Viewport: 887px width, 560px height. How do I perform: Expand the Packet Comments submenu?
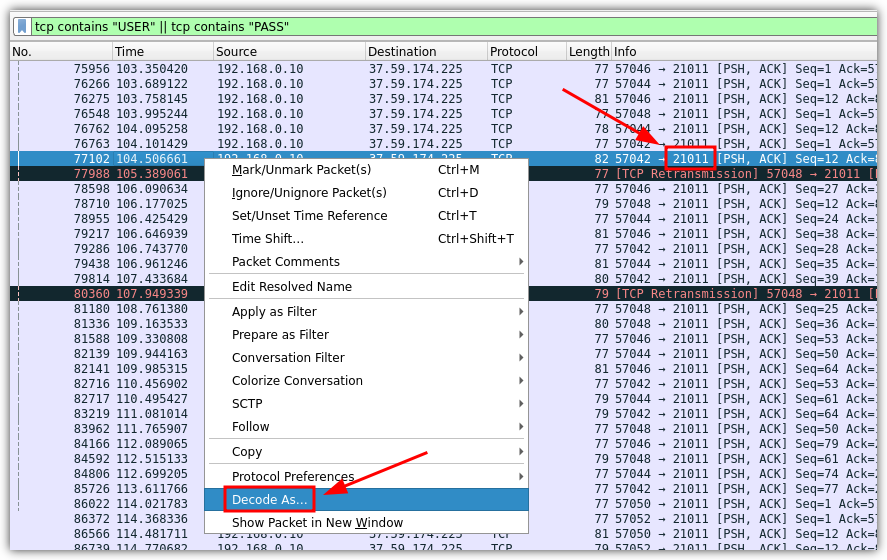click(x=286, y=262)
